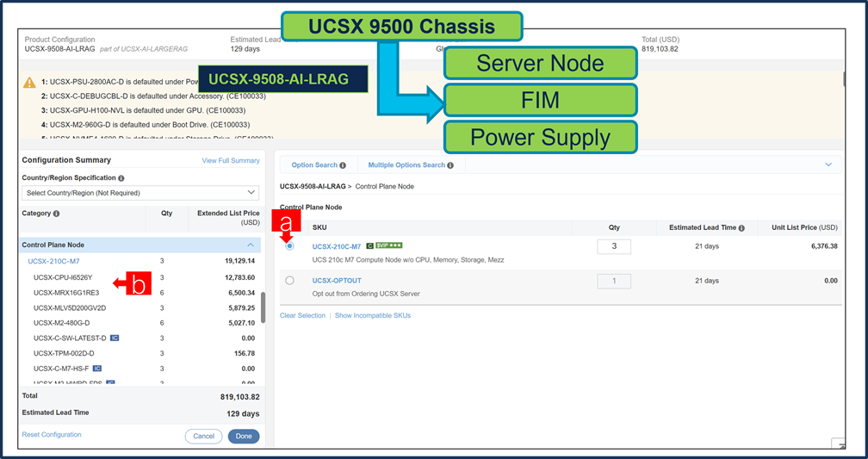Image resolution: width=868 pixels, height=459 pixels.
Task: Select UCSX-M2-480G-D row in summary
Action: [x=140, y=323]
